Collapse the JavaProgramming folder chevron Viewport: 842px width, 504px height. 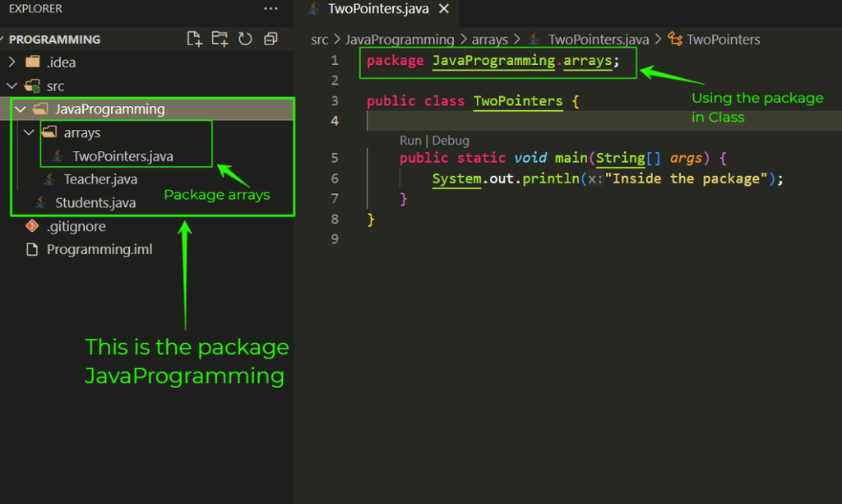click(21, 109)
